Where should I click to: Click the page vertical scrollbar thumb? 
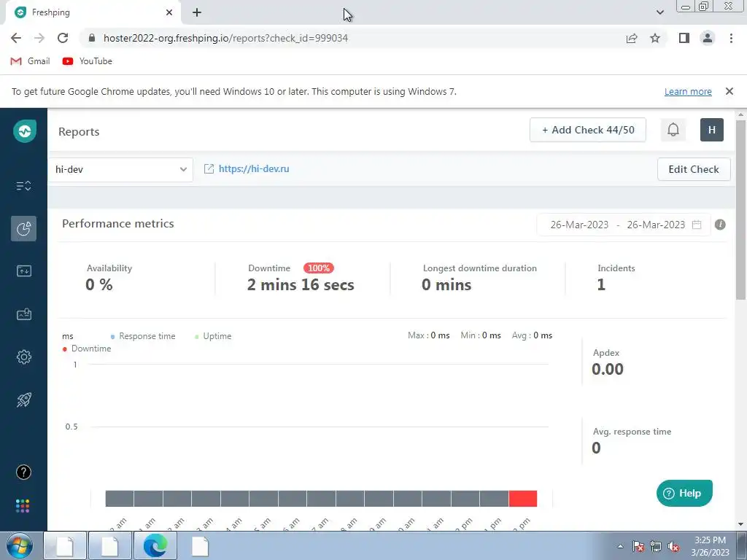coord(741,209)
